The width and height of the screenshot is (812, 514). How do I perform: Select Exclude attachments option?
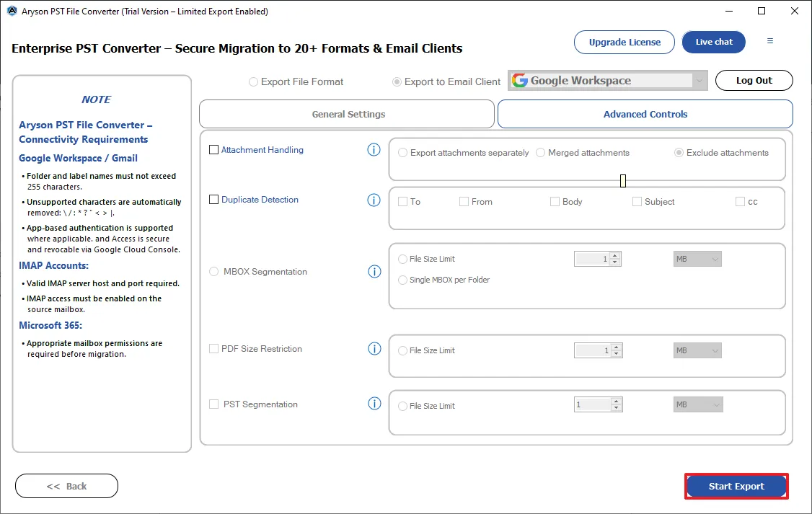pyautogui.click(x=679, y=153)
